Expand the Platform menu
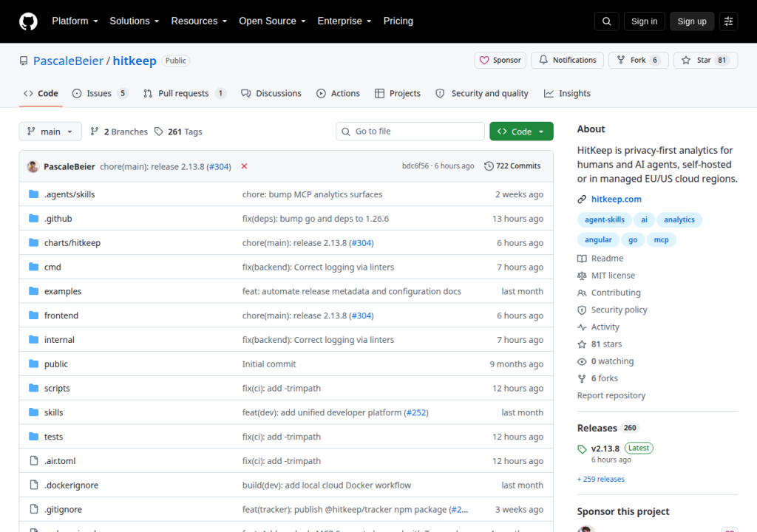 tap(75, 21)
